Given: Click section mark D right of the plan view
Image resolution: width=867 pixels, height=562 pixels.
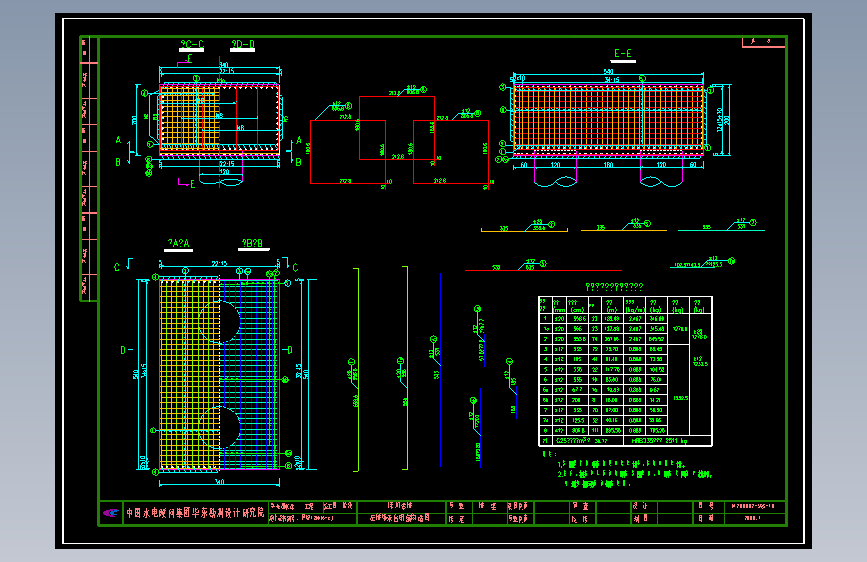Looking at the screenshot, I should 290,350.
